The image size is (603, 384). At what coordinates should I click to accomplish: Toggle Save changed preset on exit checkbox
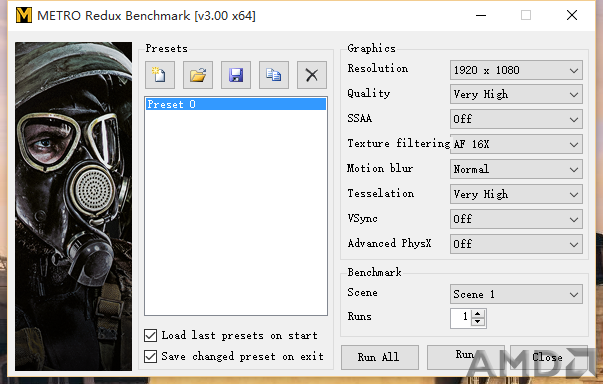[151, 356]
